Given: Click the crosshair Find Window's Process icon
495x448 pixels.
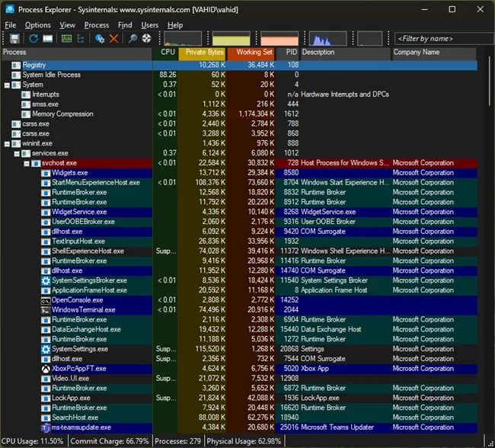Looking at the screenshot, I should (146, 38).
